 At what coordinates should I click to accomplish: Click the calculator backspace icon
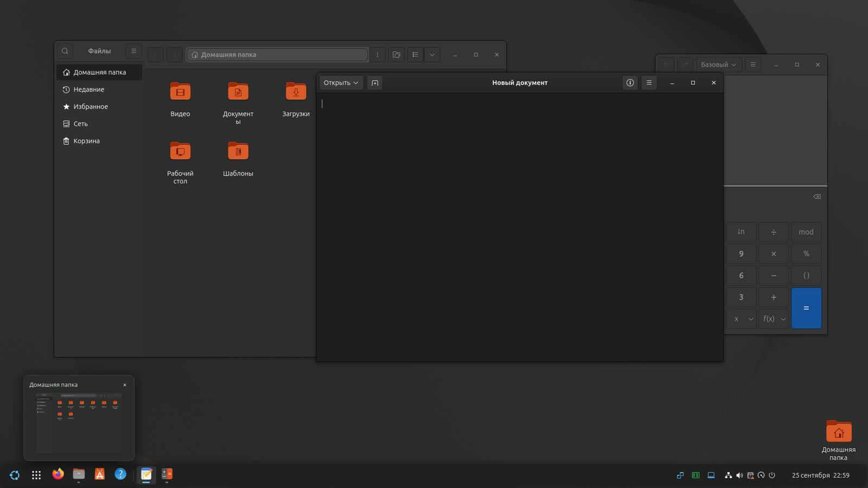[817, 197]
